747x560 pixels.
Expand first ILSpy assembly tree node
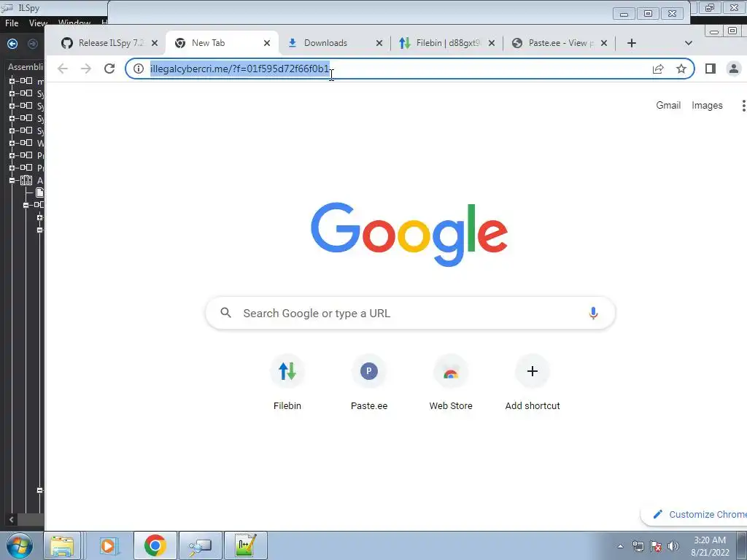pyautogui.click(x=12, y=81)
